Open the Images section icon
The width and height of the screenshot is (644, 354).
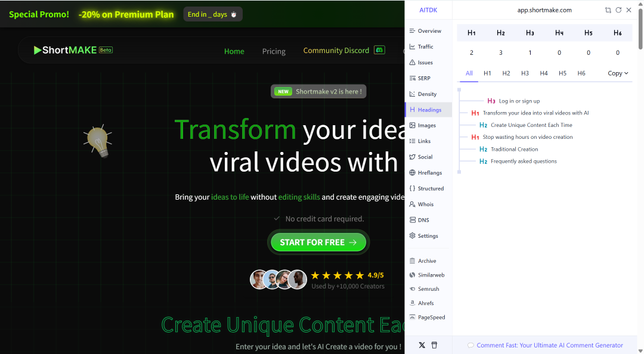pyautogui.click(x=413, y=125)
